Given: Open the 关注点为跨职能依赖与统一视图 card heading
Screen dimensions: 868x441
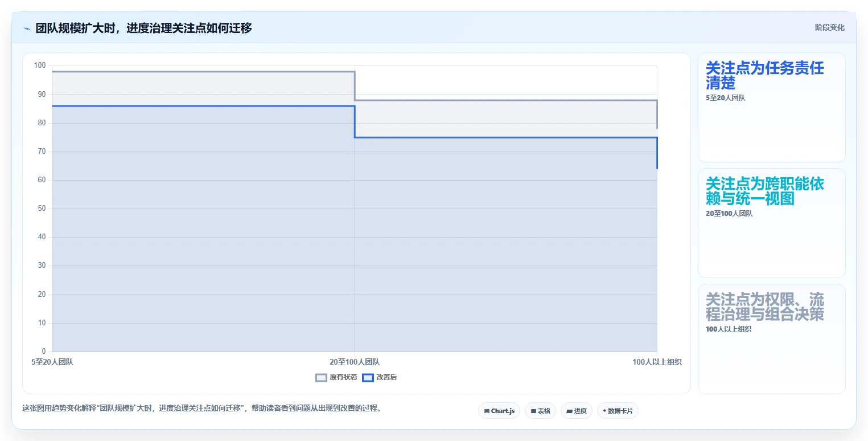Looking at the screenshot, I should coord(764,191).
